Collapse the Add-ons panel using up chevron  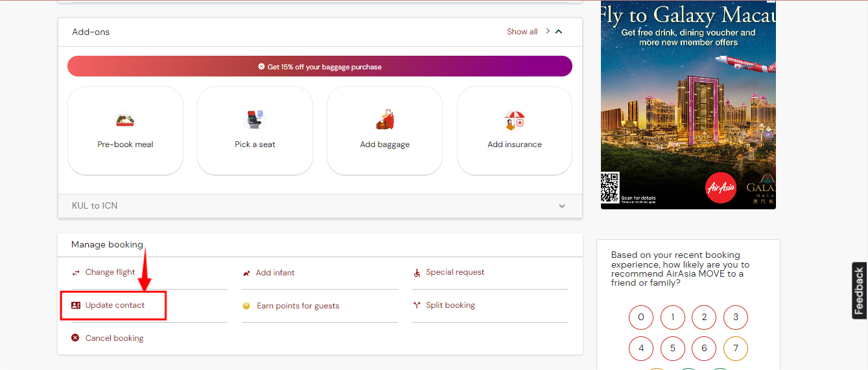click(x=559, y=32)
